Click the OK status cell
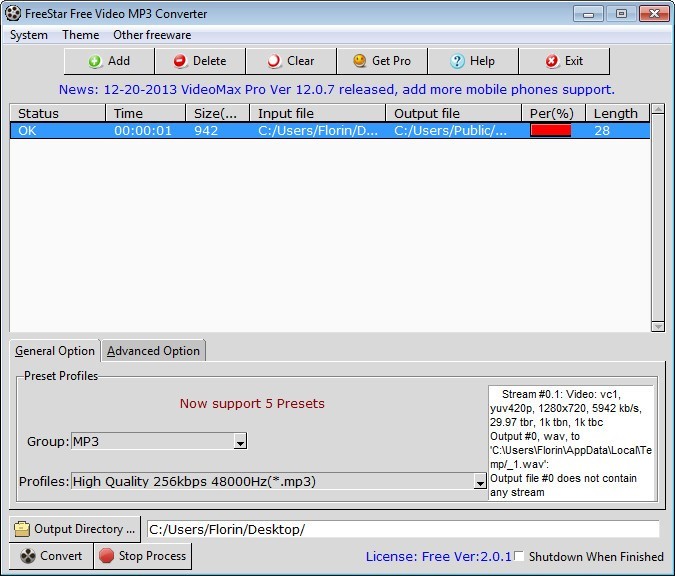This screenshot has height=576, width=675. pos(58,130)
